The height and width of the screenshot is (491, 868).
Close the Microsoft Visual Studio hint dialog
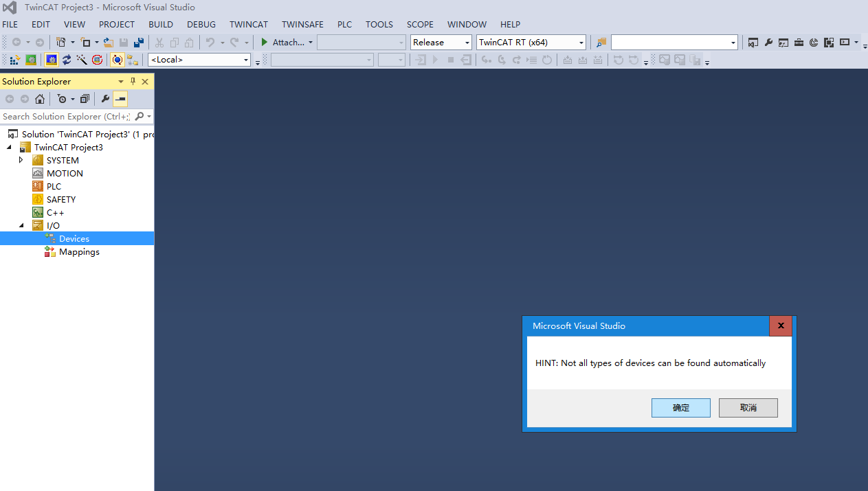(x=781, y=326)
